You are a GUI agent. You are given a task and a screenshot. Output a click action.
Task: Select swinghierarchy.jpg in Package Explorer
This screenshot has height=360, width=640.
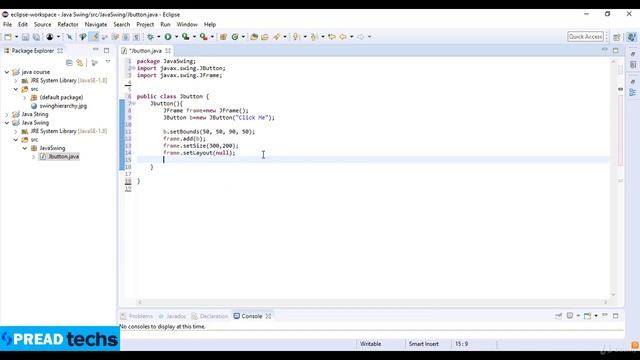63,106
